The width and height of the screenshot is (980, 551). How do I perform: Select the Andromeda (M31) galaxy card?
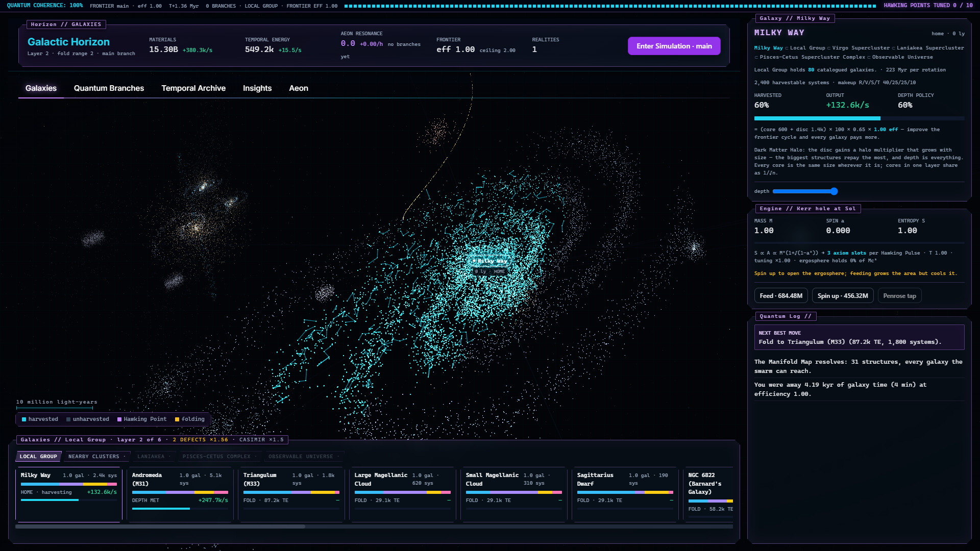click(180, 494)
